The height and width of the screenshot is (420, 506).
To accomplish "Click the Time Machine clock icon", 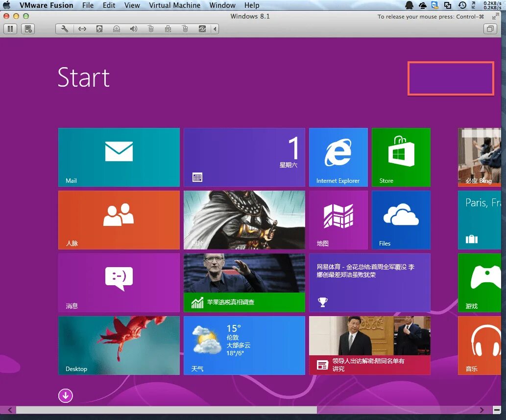I will tap(462, 5).
